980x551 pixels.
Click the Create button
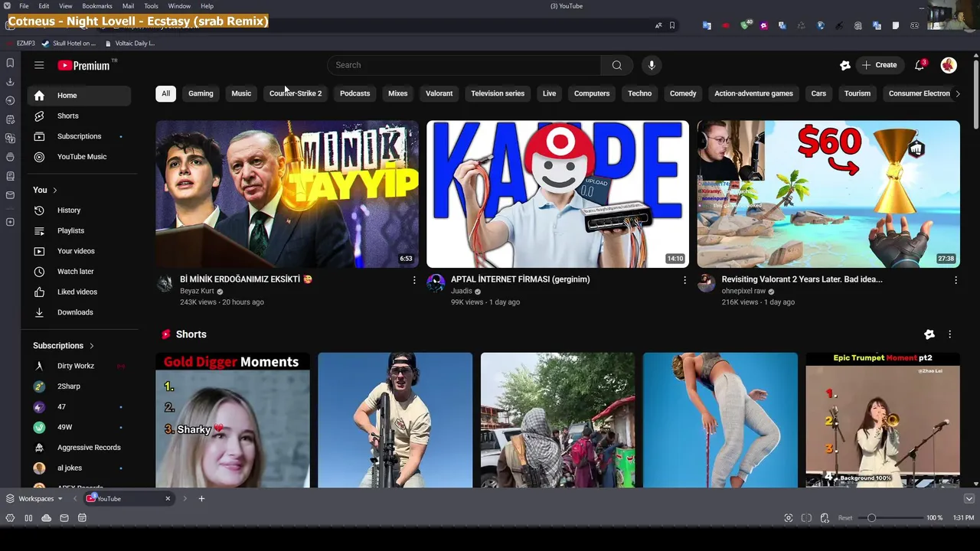click(x=879, y=65)
